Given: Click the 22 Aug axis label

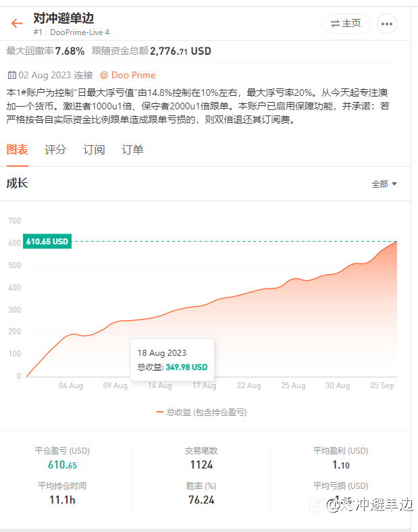Looking at the screenshot, I should click(x=249, y=385).
